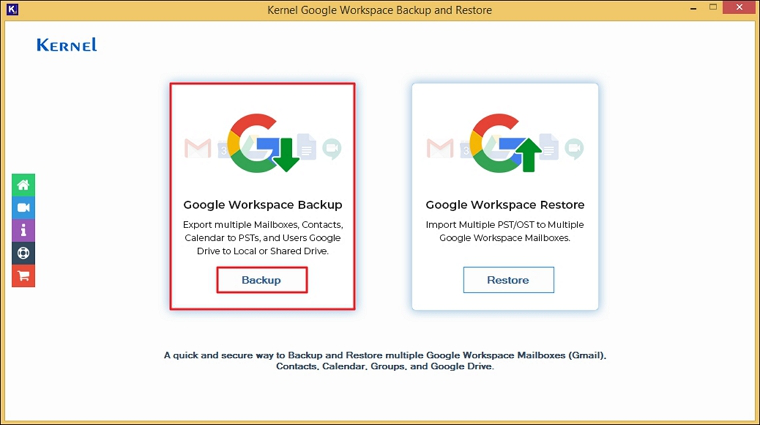760x425 pixels.
Task: Open the support lifebuoy sidebar icon
Action: [x=23, y=253]
